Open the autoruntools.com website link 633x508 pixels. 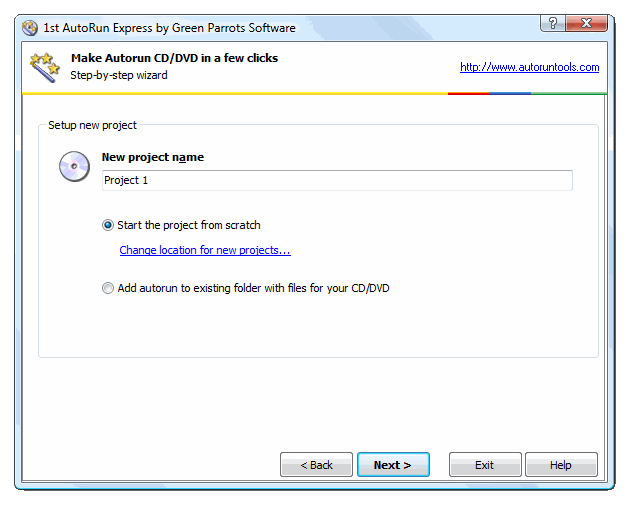click(529, 67)
